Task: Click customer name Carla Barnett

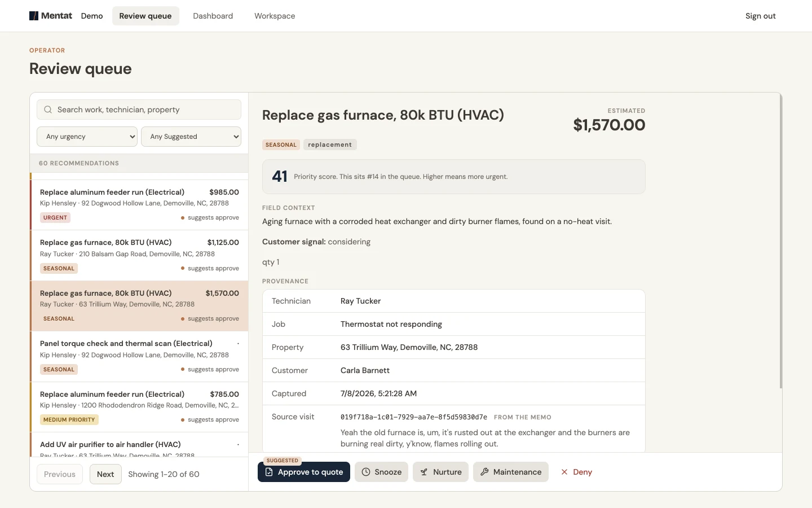Action: pos(365,370)
